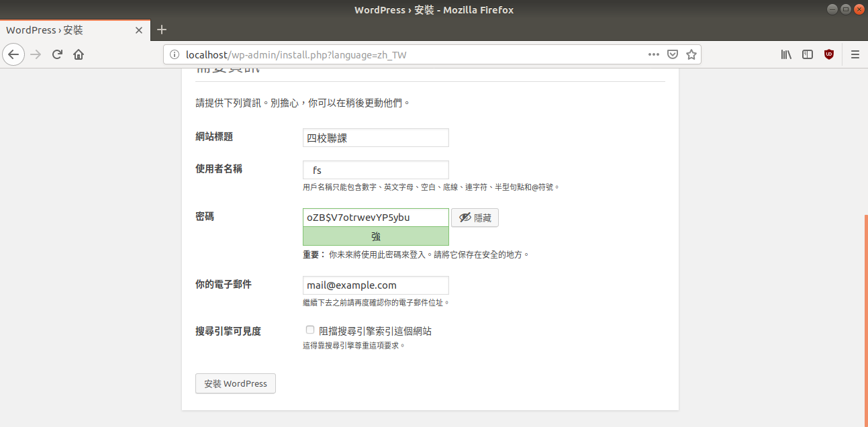Click the email confirmation hint text
Image resolution: width=868 pixels, height=427 pixels.
pos(376,303)
